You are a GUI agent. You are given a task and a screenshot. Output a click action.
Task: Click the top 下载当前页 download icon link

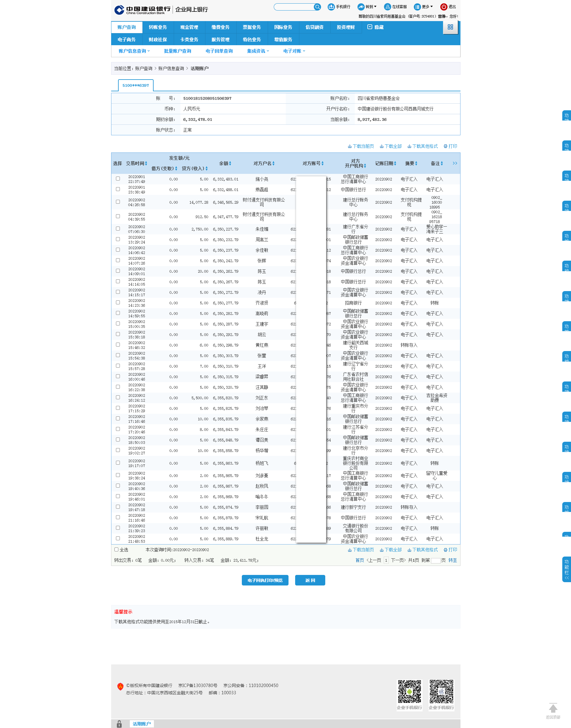[361, 146]
